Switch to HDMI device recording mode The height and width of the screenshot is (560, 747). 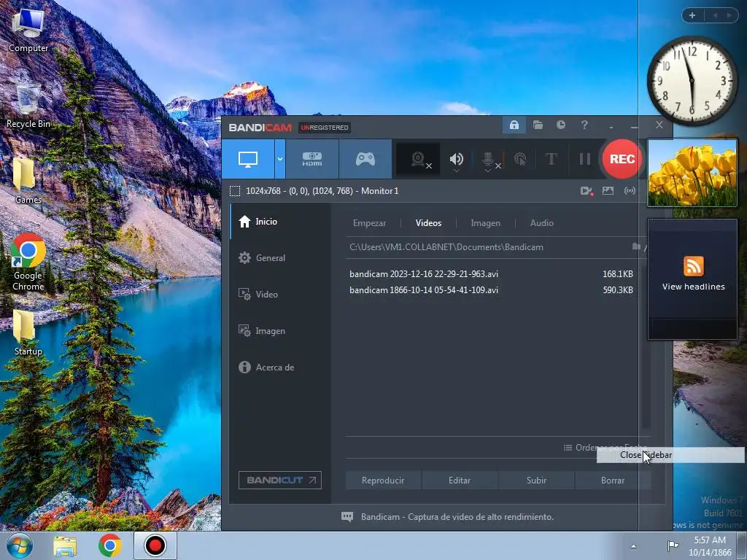pyautogui.click(x=312, y=159)
